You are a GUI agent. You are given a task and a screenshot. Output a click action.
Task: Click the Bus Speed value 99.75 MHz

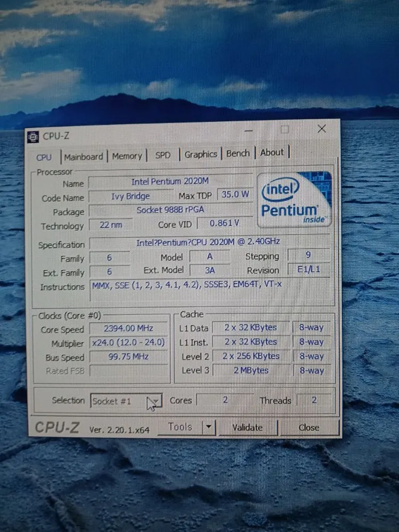129,356
